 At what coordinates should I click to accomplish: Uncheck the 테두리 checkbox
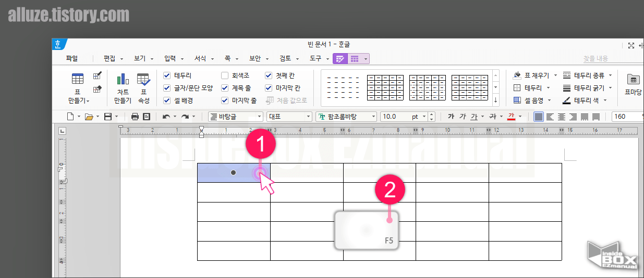click(167, 75)
